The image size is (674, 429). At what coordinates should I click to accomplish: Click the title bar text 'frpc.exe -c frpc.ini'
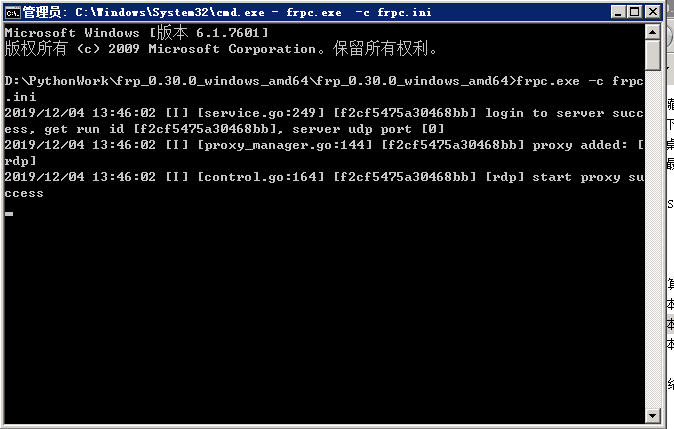(359, 12)
